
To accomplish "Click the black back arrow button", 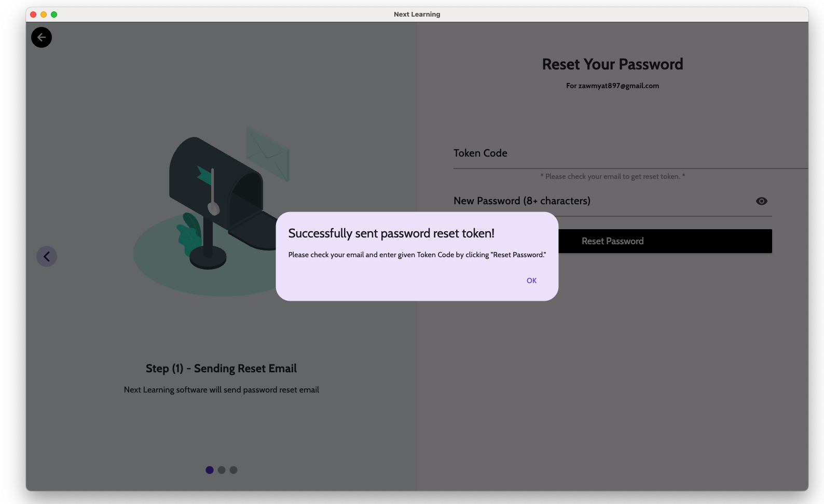I will pos(42,37).
